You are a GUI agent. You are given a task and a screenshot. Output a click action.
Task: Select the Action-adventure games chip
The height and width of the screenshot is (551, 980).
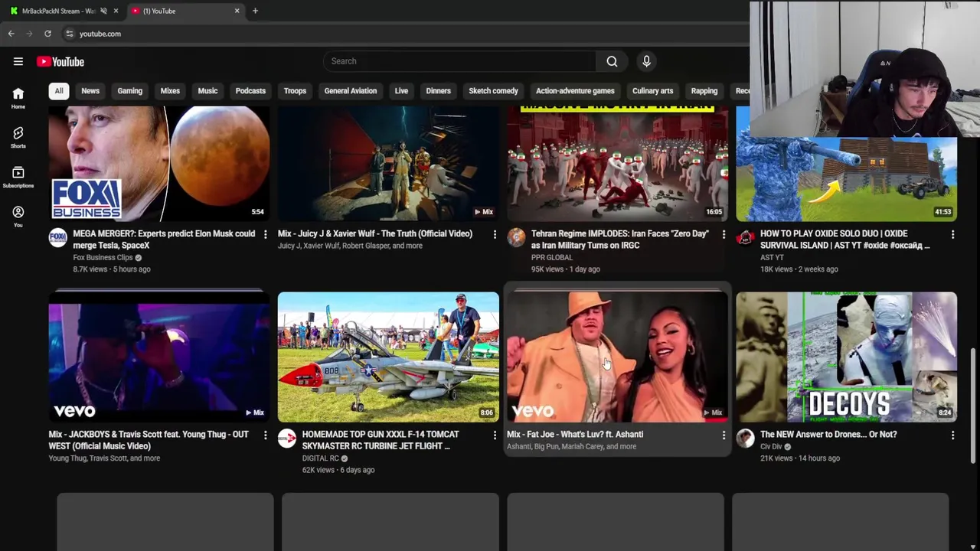[x=575, y=91]
